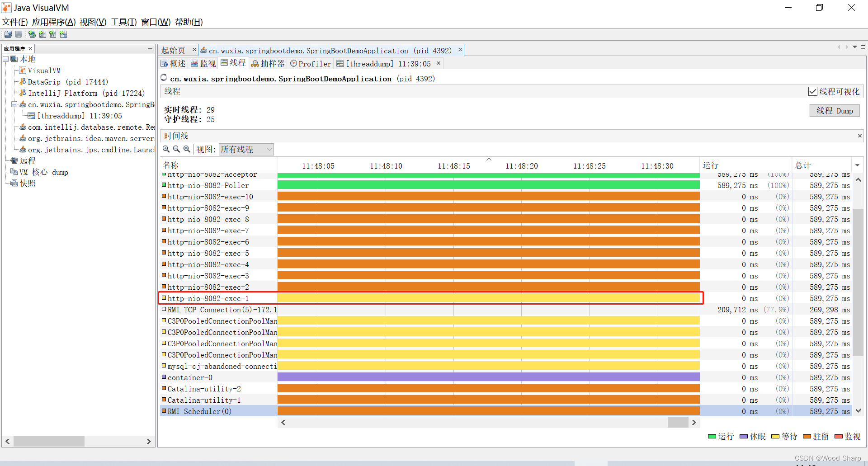Click the Save (floppy disk) toolbar icon
The height and width of the screenshot is (466, 868).
pyautogui.click(x=19, y=34)
